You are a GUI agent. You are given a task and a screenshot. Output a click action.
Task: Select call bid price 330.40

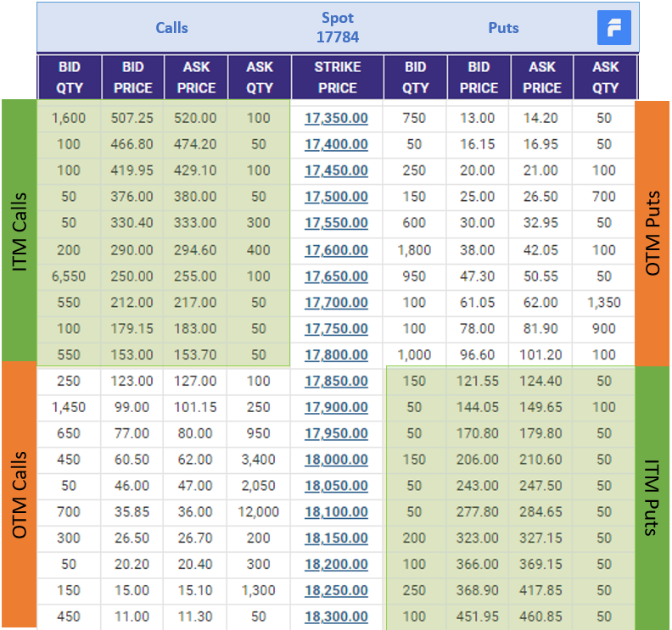tap(132, 223)
